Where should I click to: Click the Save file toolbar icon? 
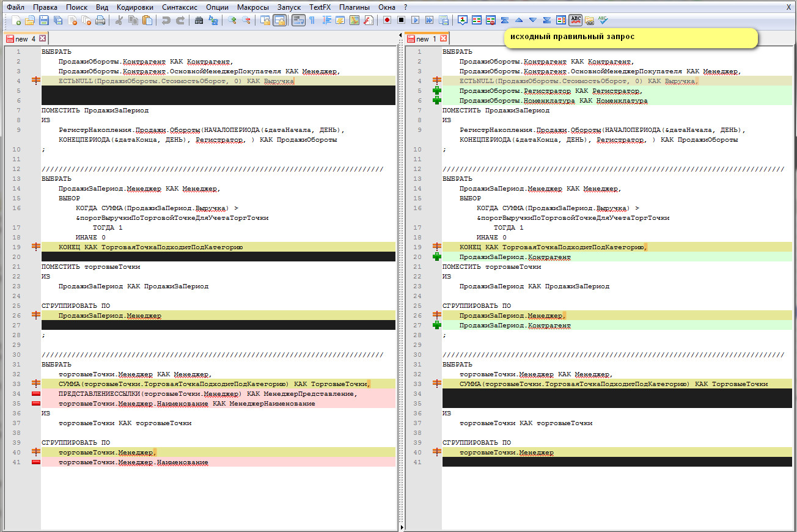44,20
